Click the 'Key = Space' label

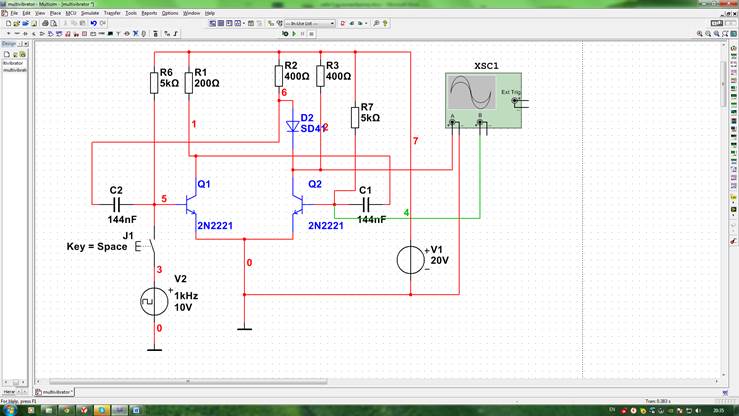point(97,246)
